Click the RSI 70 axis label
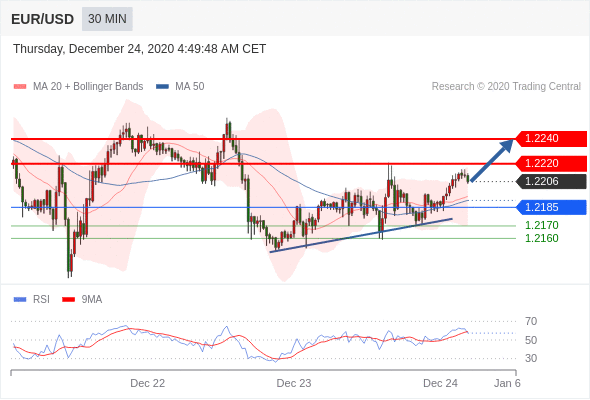This screenshot has width=590, height=400. tap(531, 321)
